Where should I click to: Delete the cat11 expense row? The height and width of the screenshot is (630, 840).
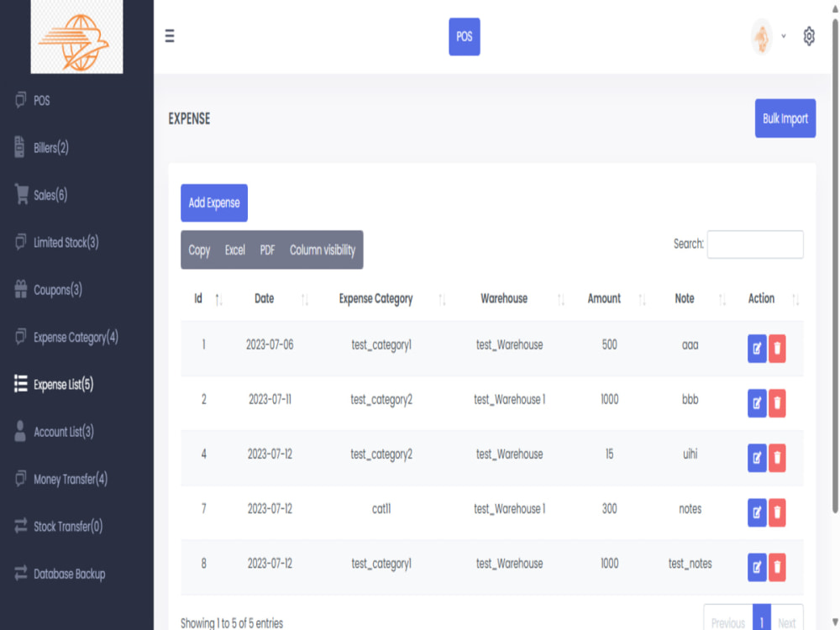click(x=777, y=512)
